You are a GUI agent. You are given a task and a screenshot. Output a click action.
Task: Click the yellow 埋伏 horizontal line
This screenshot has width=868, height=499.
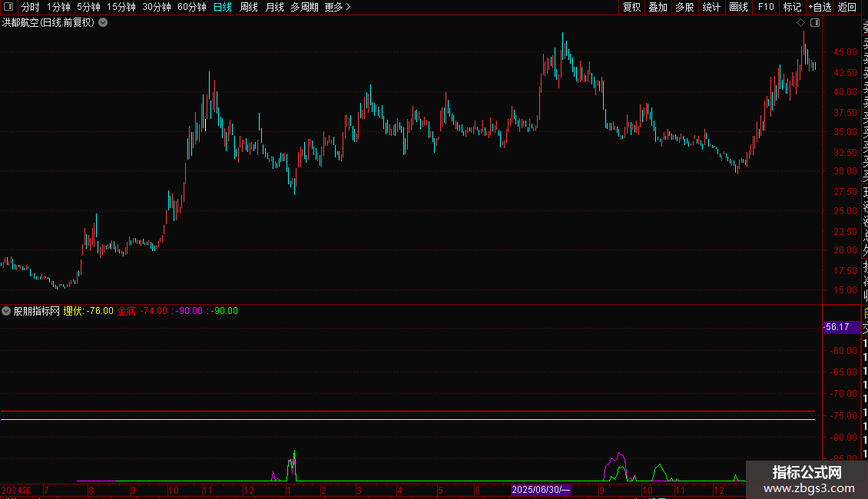tap(407, 420)
